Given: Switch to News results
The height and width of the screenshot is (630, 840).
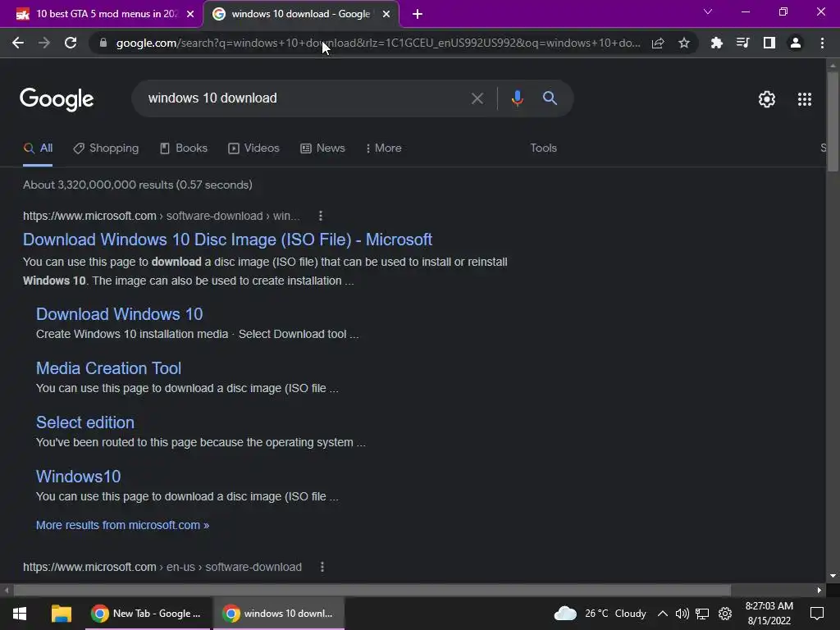Looking at the screenshot, I should tap(322, 148).
